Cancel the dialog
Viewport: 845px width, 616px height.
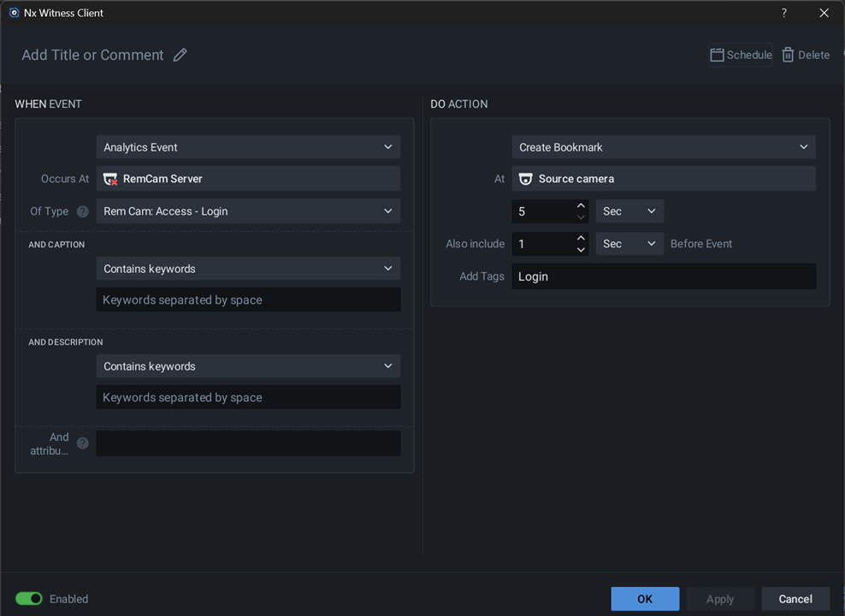coord(795,599)
